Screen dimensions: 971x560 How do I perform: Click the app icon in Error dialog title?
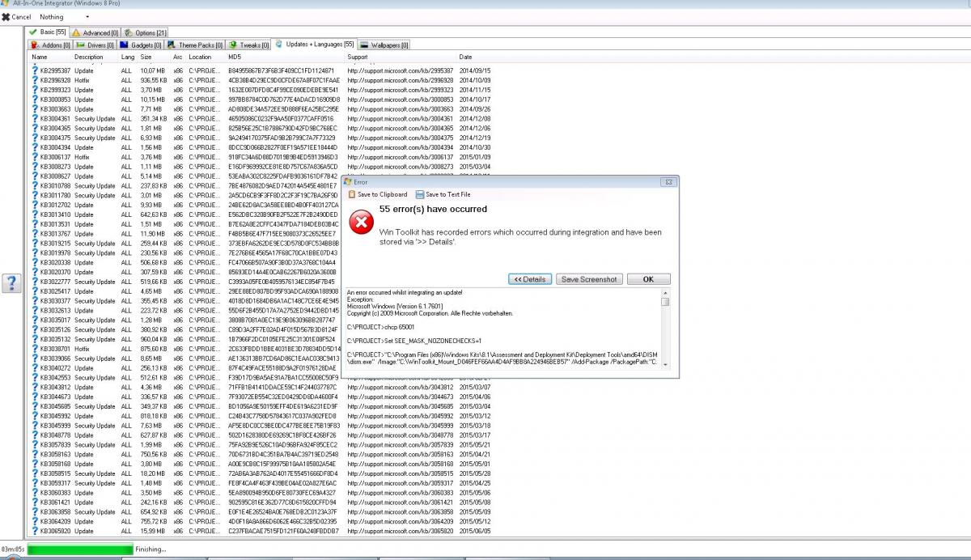[x=349, y=182]
